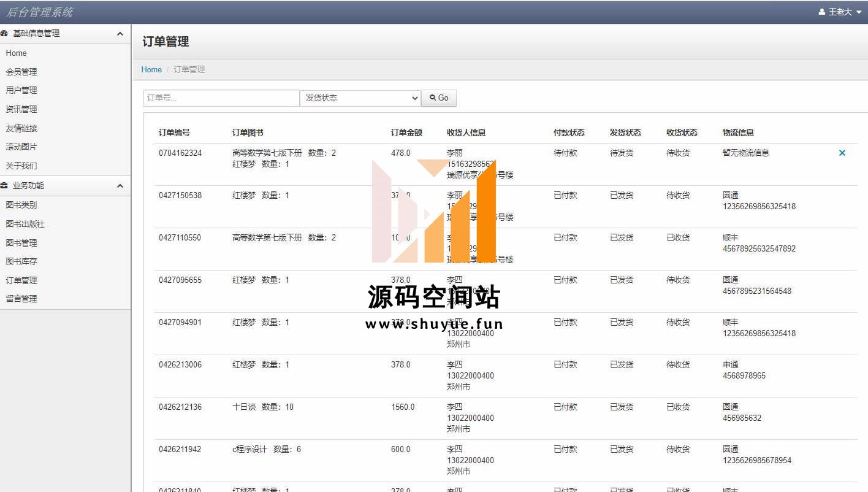Click the c程序设计 数量：6 book cell
The width and height of the screenshot is (868, 492).
click(x=267, y=449)
